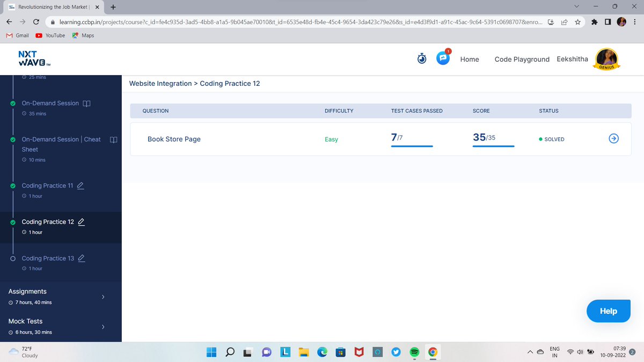Screen dimensions: 644x362
Task: Bookmark this page with star icon
Action: coord(577,23)
